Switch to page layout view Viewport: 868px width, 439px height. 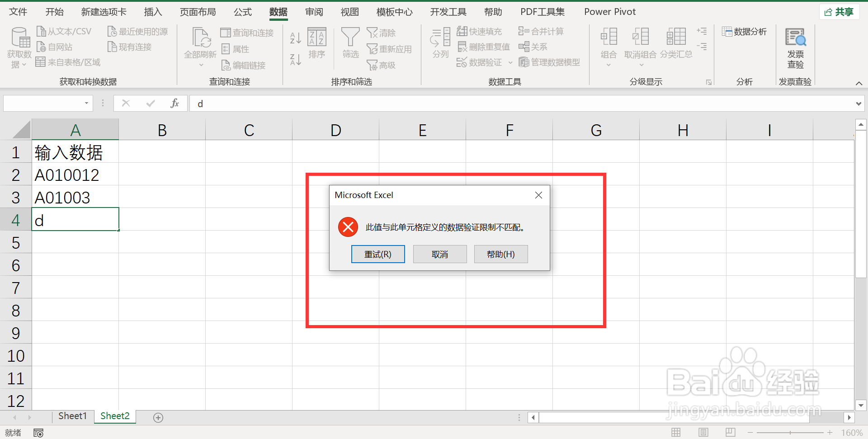pyautogui.click(x=703, y=433)
